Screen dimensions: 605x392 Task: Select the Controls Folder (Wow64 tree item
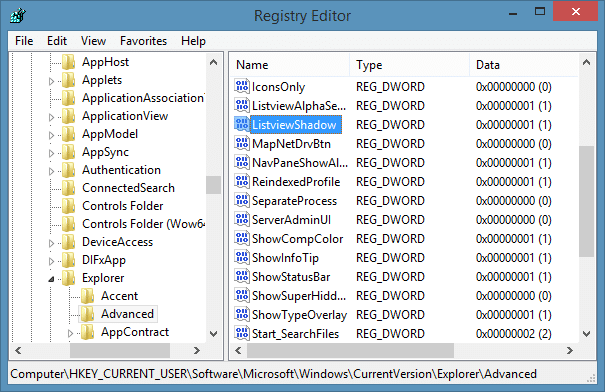click(x=144, y=224)
